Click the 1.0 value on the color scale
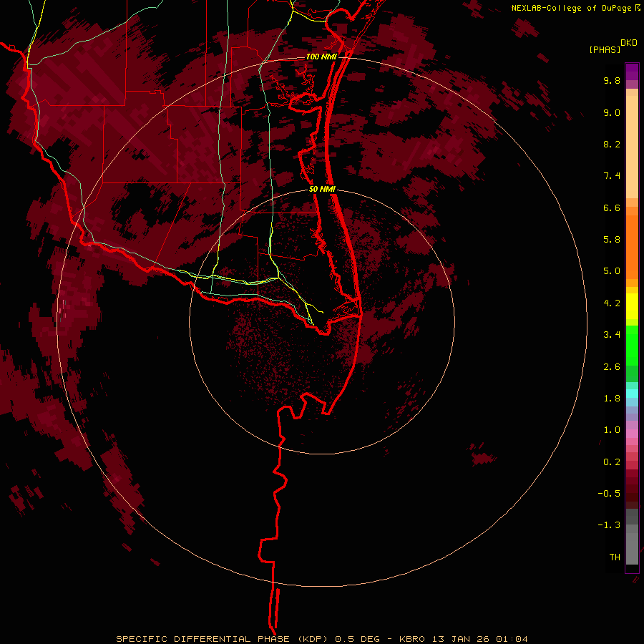 [x=612, y=430]
